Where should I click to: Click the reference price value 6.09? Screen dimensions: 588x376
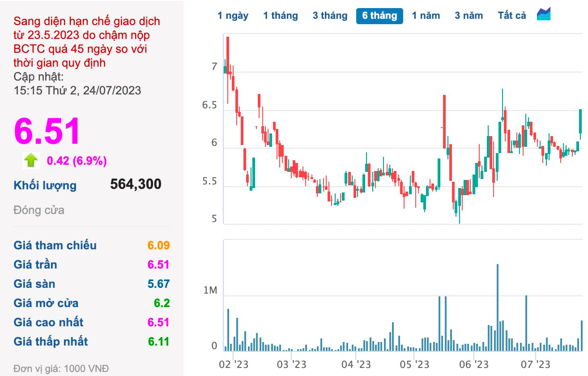point(159,245)
